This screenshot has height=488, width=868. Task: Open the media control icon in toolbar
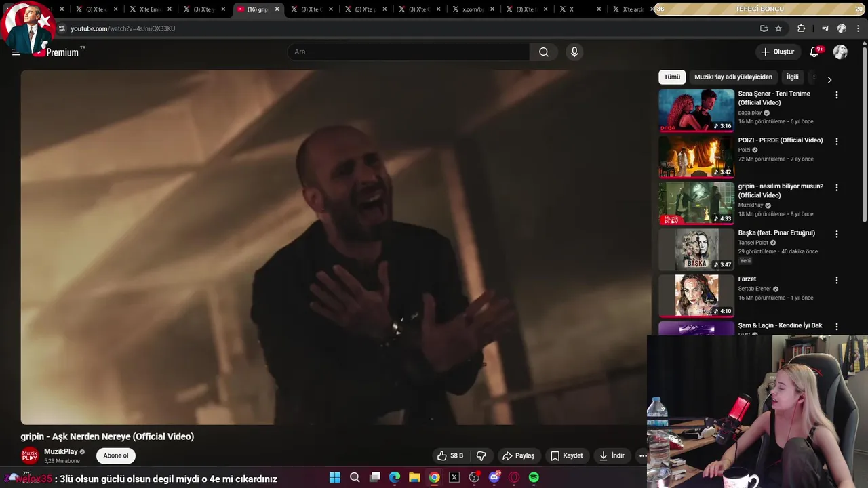coord(825,28)
